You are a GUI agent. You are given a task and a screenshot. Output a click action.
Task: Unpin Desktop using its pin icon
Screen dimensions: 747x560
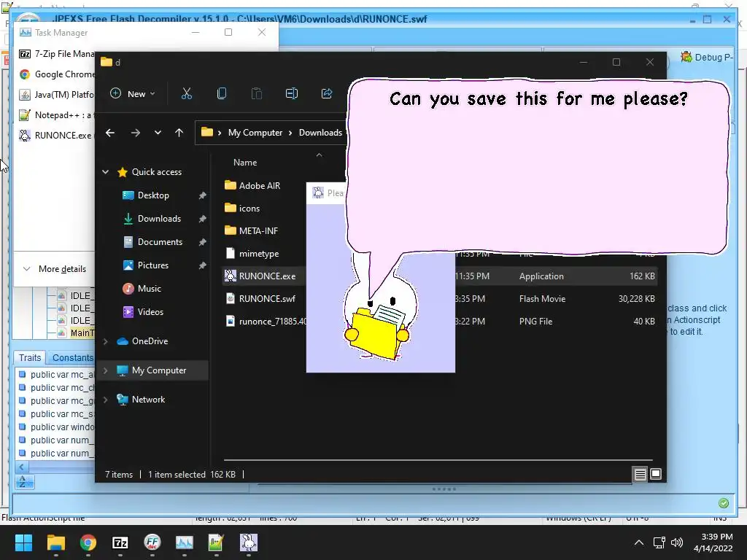click(x=203, y=195)
